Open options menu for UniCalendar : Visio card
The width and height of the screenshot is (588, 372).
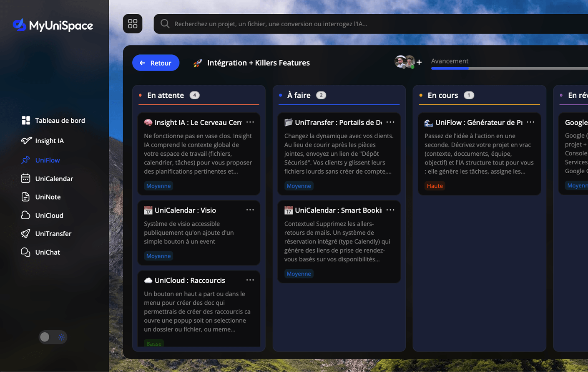tap(250, 210)
